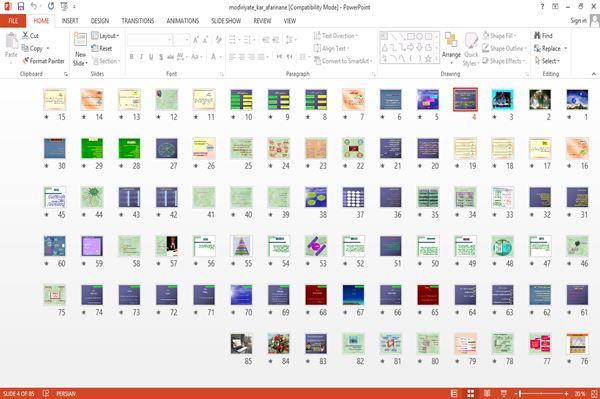Image resolution: width=600 pixels, height=399 pixels.
Task: Open the PowerPoint Help question mark
Action: (542, 7)
